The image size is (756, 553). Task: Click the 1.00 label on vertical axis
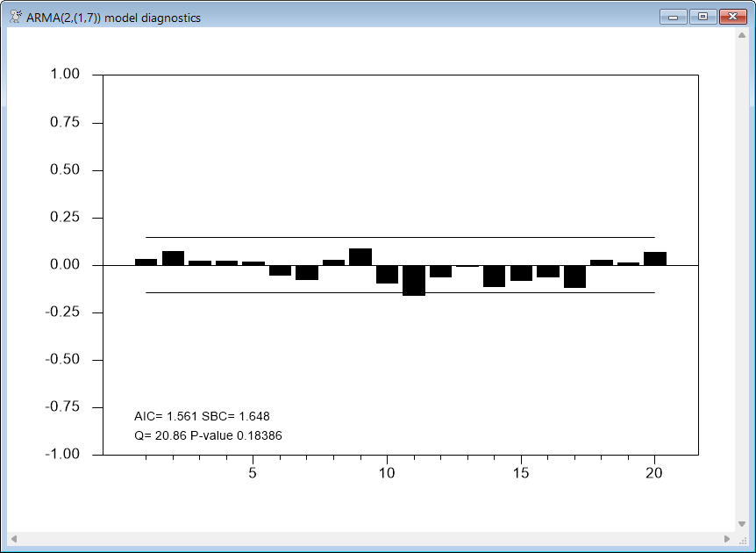62,75
